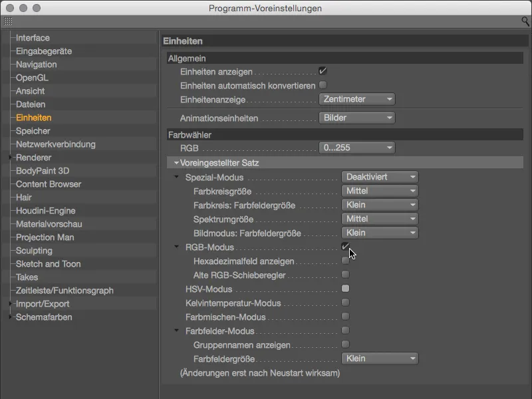
Task: Open Materialvorschau preferences
Action: (49, 224)
